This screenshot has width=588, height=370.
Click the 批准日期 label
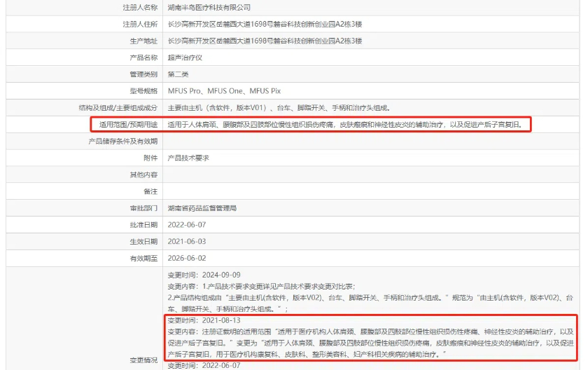[143, 225]
